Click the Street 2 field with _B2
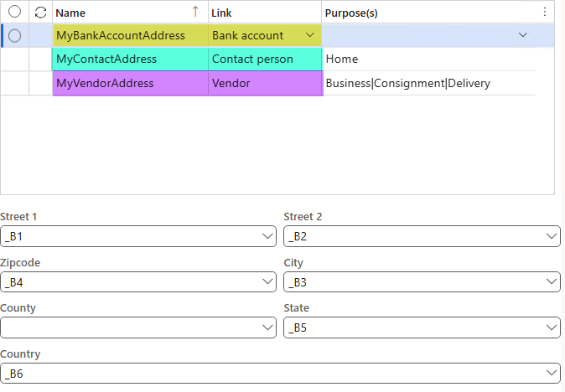Viewport: 565px width, 392px height. tap(422, 236)
